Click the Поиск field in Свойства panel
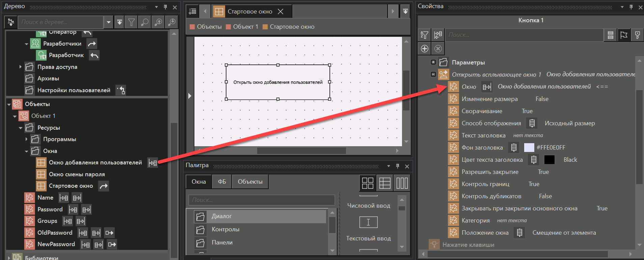The width and height of the screenshot is (644, 260). (524, 35)
